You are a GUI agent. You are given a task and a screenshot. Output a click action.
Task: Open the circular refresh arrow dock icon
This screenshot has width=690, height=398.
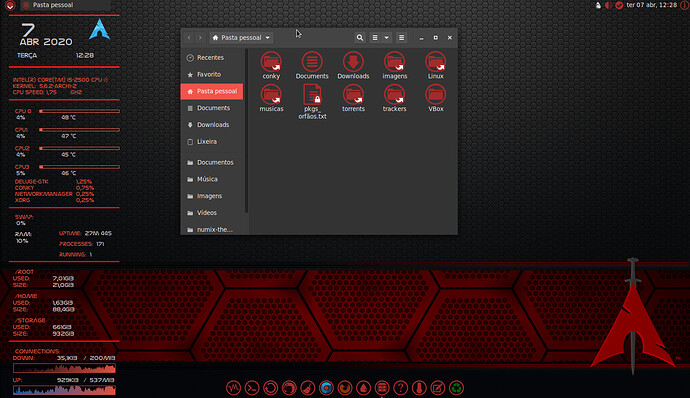pos(270,388)
